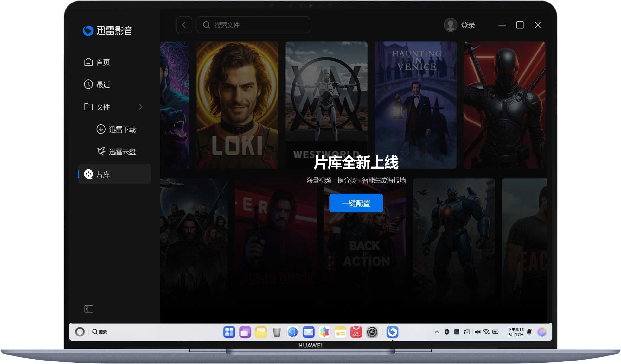621x364 pixels.
Task: Open the system settings gear icon
Action: 372,332
